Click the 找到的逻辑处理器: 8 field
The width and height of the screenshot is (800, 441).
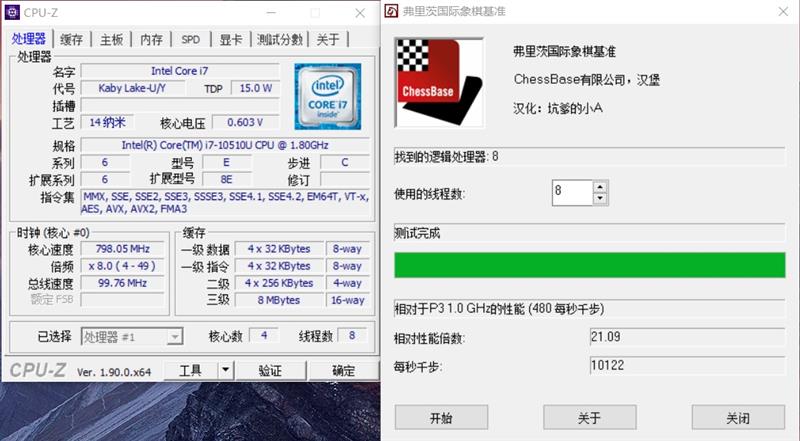coord(590,157)
